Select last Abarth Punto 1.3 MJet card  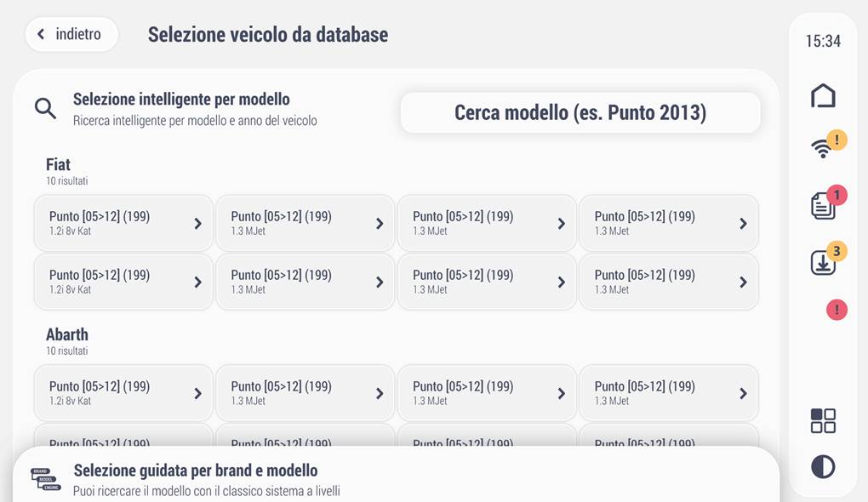pyautogui.click(x=669, y=393)
